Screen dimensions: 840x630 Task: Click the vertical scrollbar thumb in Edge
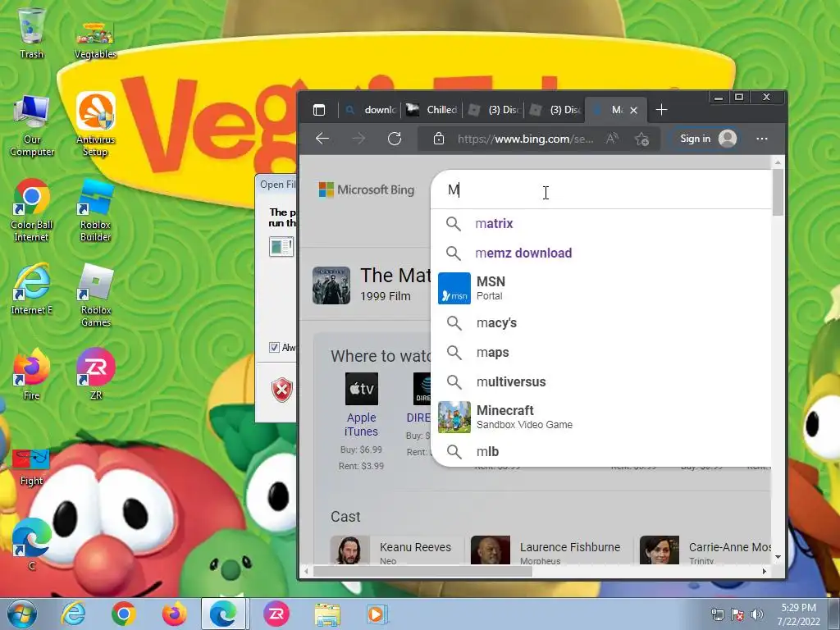pos(778,192)
